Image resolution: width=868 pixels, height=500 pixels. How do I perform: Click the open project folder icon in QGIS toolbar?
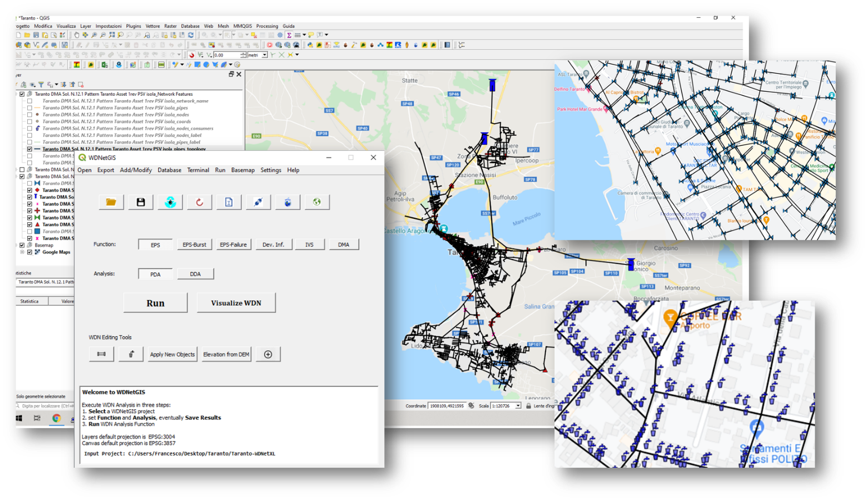27,35
